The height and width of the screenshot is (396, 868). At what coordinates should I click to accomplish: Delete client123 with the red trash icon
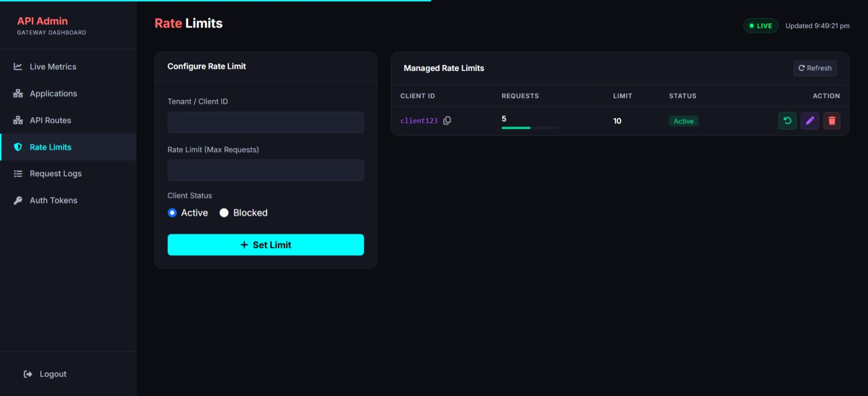(x=832, y=121)
